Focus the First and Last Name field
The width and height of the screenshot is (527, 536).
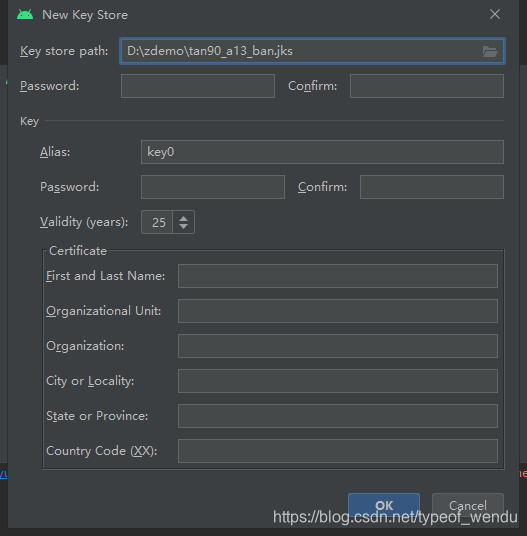pos(338,276)
